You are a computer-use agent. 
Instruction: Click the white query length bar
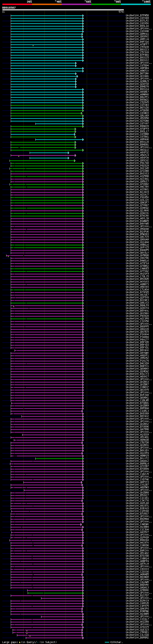pos(63,10)
